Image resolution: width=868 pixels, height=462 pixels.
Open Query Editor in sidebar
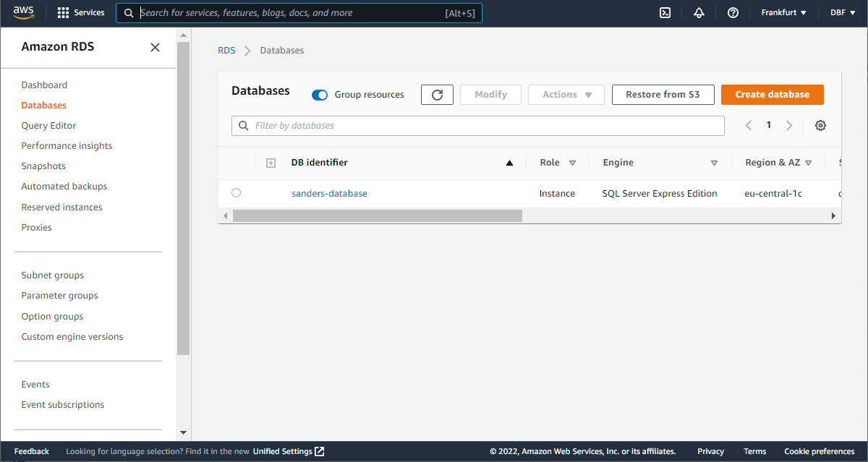(x=48, y=125)
